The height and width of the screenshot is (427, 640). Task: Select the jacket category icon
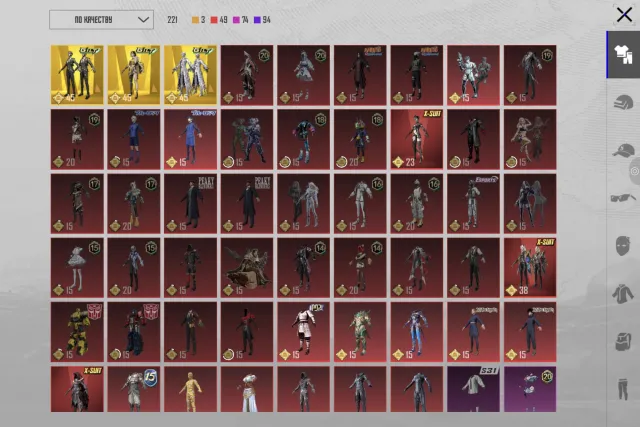(623, 294)
